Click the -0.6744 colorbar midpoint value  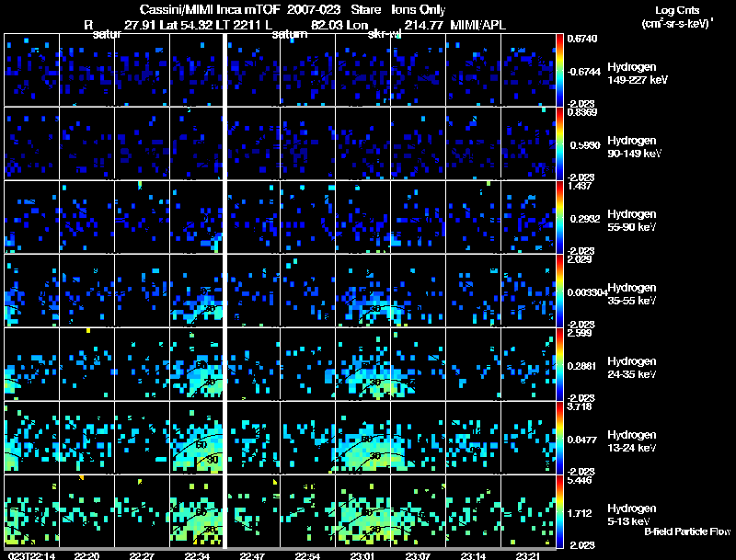point(583,72)
